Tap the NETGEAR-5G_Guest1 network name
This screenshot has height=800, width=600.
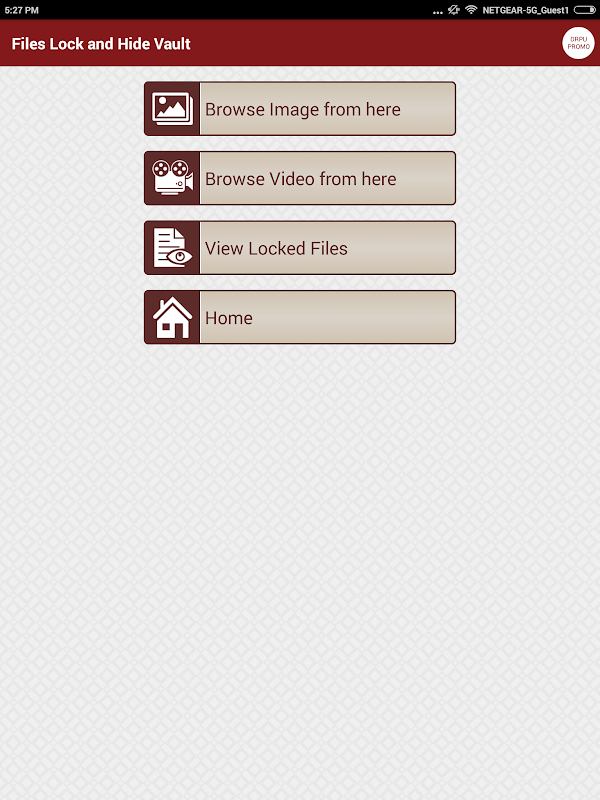coord(525,10)
